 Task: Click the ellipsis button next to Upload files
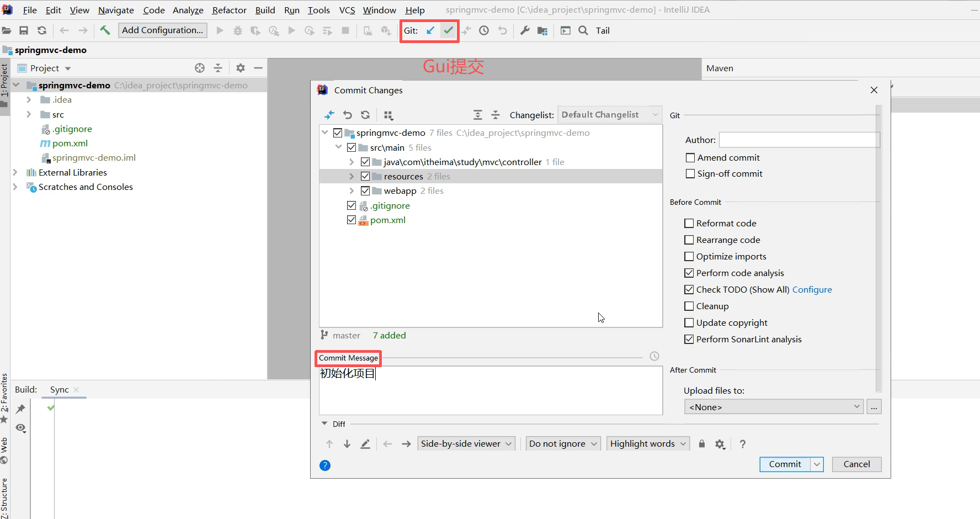pyautogui.click(x=874, y=407)
